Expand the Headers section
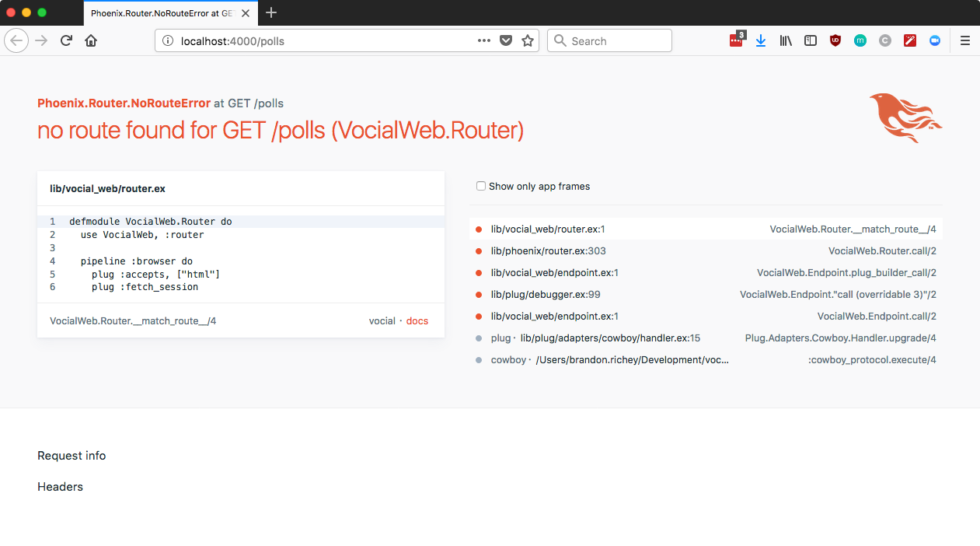Viewport: 980px width, 546px height. coord(60,487)
